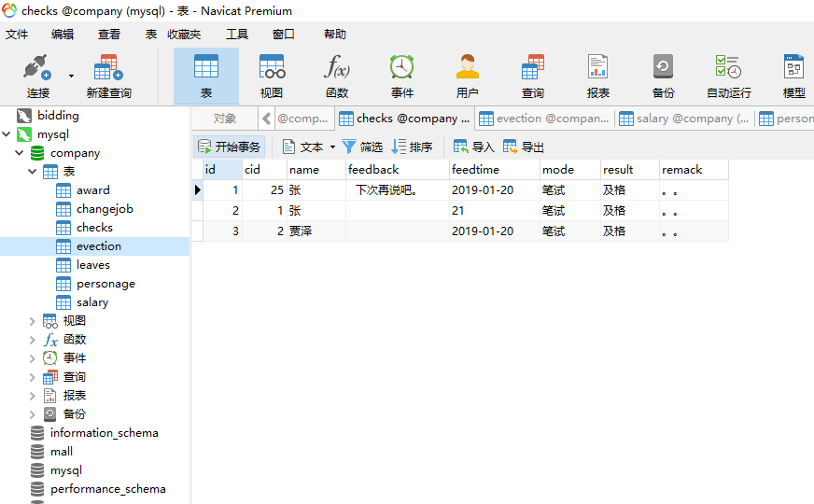Click the name cell 贾泽

tap(316, 231)
